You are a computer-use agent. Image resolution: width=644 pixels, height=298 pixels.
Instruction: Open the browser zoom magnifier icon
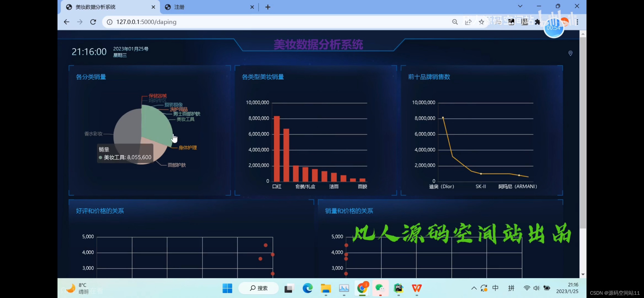(x=455, y=22)
